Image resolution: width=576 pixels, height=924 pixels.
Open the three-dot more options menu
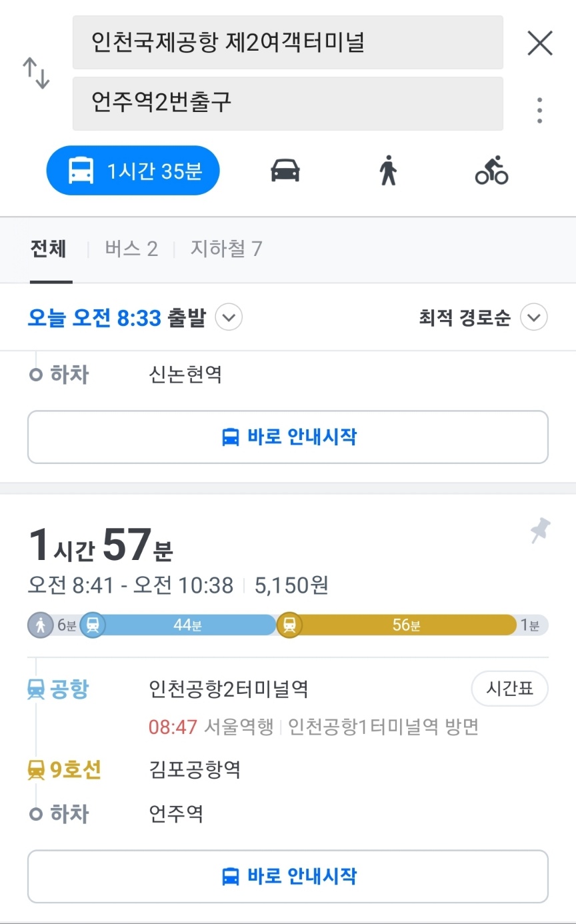coord(539,110)
